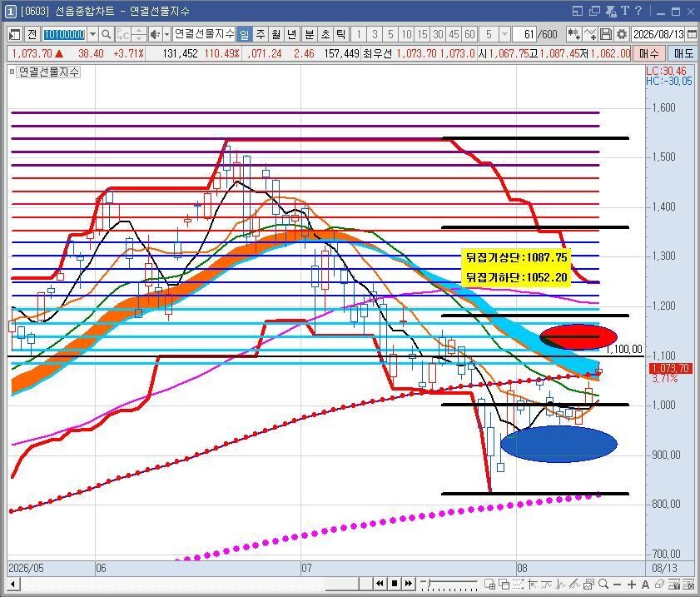Select the eraser tool
Viewport: 700px width, 597px height.
click(x=659, y=584)
